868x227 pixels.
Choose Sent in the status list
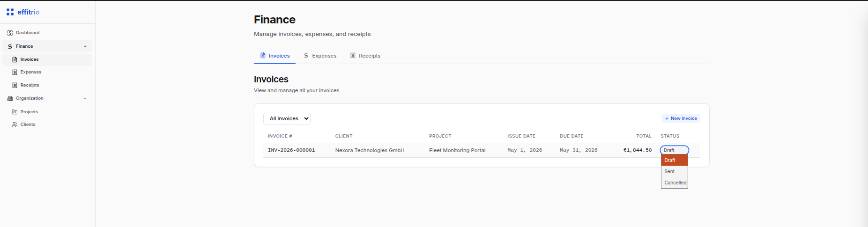tap(675, 171)
